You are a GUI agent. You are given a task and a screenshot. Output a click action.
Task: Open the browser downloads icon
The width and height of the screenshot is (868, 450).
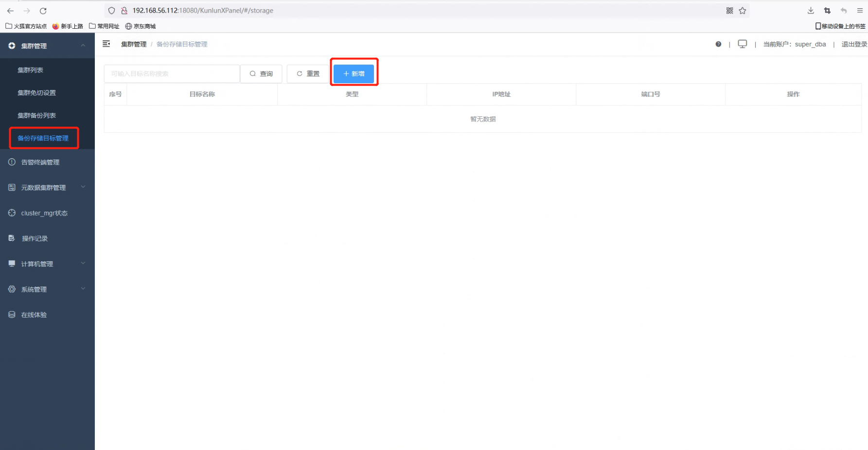(811, 11)
